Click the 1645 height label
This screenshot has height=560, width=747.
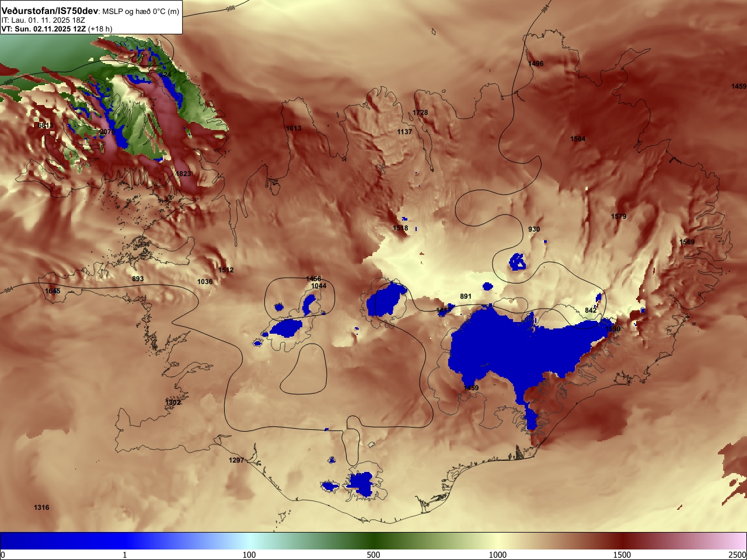point(53,291)
